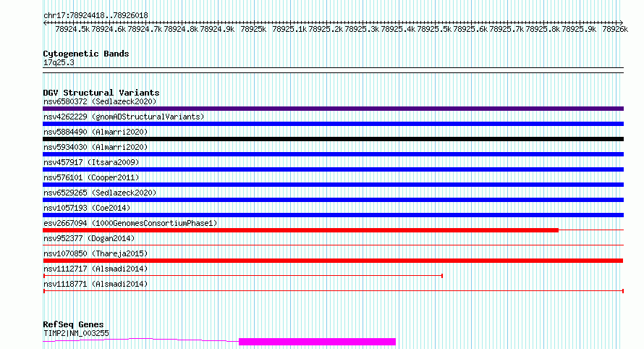Click the 78925.8k ruler tick label
Image resolution: width=644 pixels, height=349 pixels.
(x=543, y=30)
